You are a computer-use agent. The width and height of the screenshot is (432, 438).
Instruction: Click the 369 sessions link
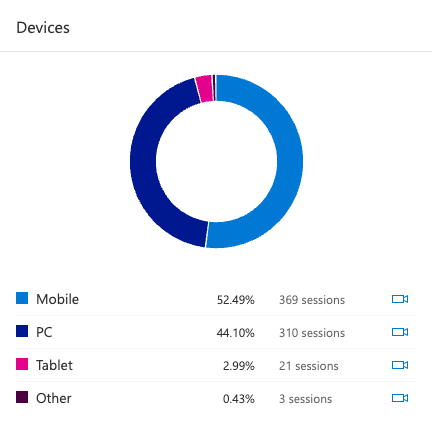[312, 300]
